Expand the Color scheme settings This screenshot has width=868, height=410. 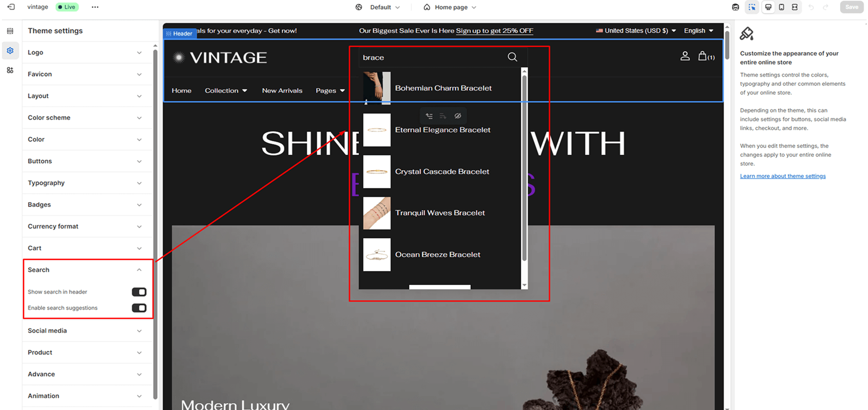[87, 117]
